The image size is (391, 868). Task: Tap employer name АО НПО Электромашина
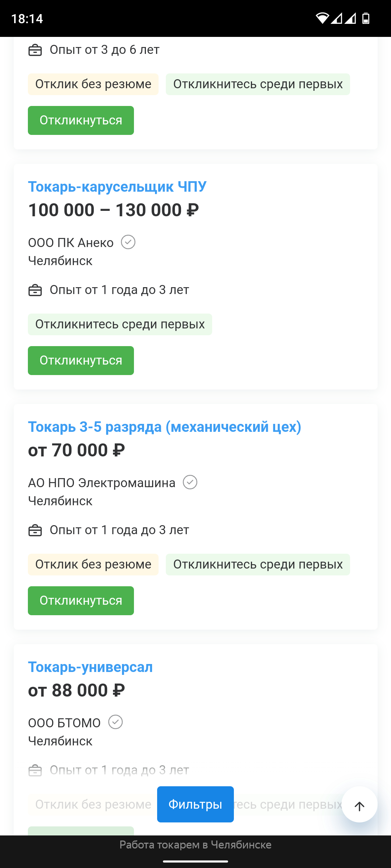point(102,483)
